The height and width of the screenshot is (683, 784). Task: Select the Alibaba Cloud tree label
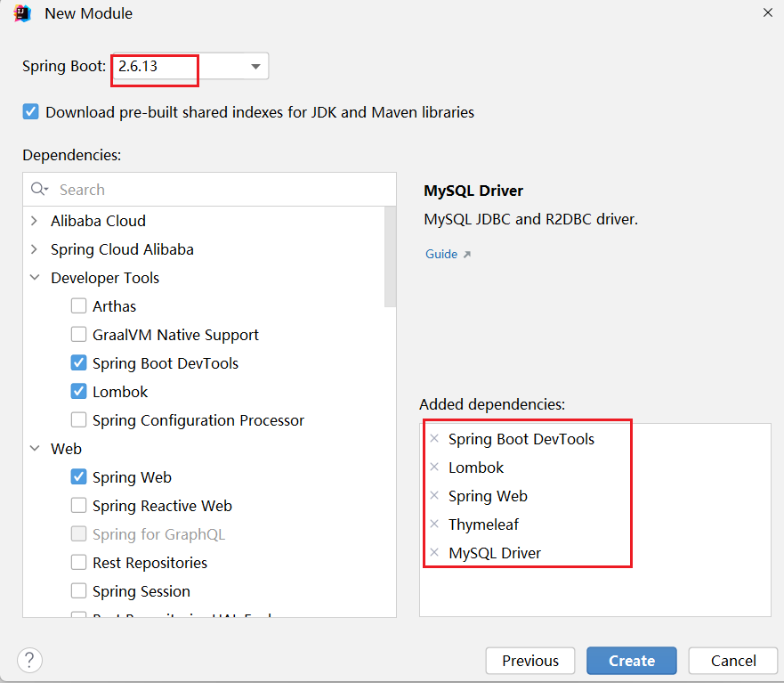click(x=98, y=221)
